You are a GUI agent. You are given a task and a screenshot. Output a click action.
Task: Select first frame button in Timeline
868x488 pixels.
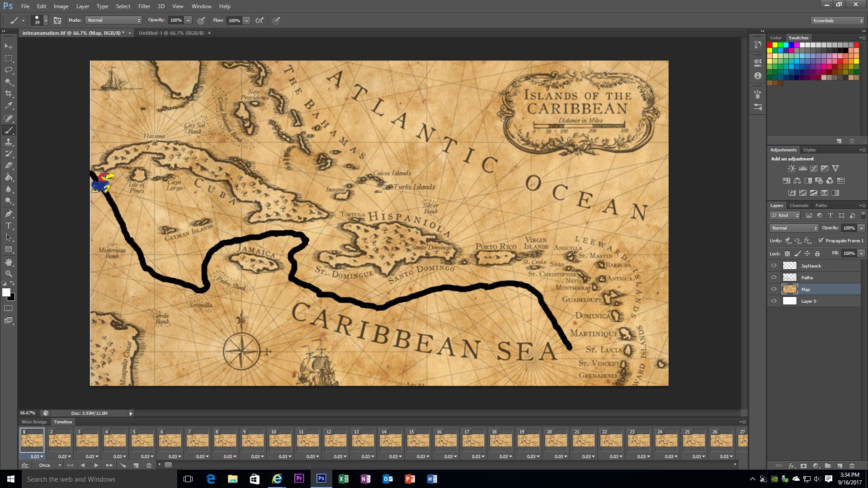(x=70, y=465)
